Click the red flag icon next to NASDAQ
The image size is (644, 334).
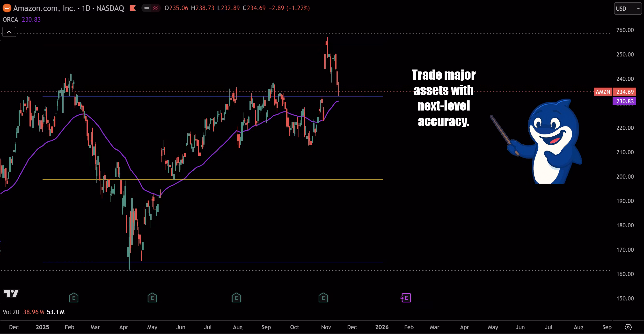point(133,8)
